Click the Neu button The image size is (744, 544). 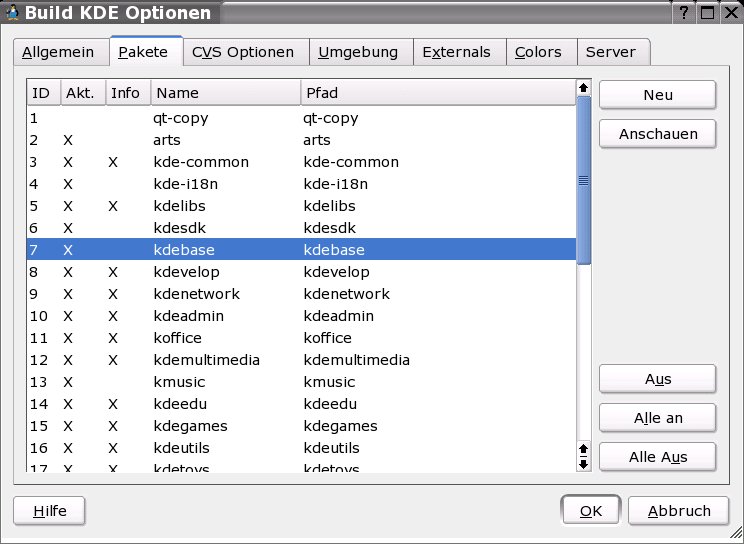point(658,95)
